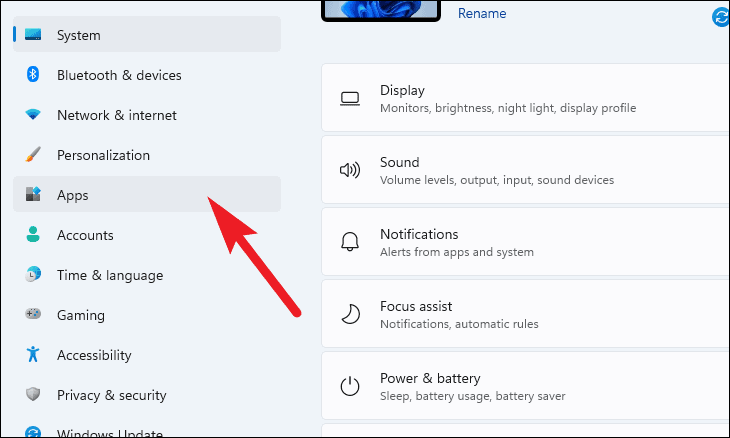This screenshot has width=730, height=438.
Task: Click 'Monitors, brightness, night light, display profile' text
Action: tap(508, 108)
